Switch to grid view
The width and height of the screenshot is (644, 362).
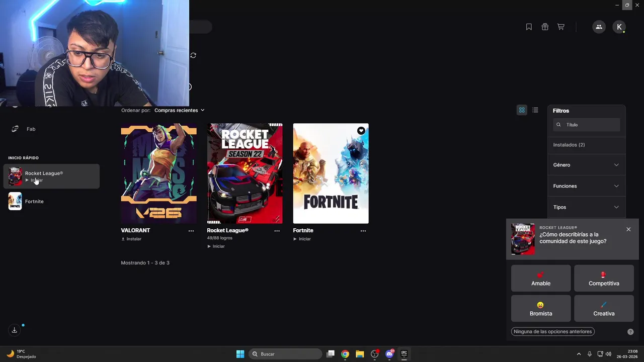pyautogui.click(x=522, y=110)
